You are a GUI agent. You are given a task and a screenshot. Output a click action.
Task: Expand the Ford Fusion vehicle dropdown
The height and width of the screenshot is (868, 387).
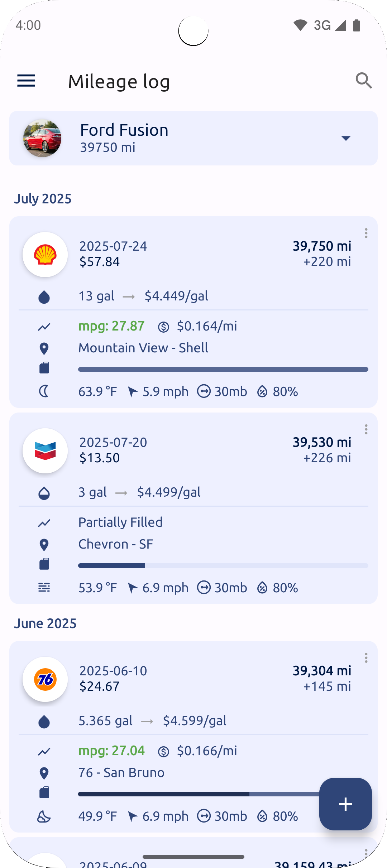point(346,138)
